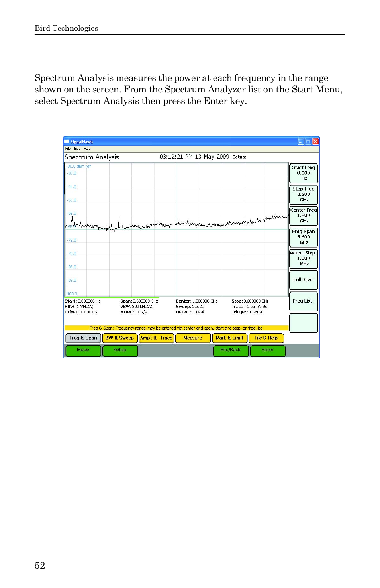
Task: Click the Offset: 0.000 dB readout
Action: point(81,312)
